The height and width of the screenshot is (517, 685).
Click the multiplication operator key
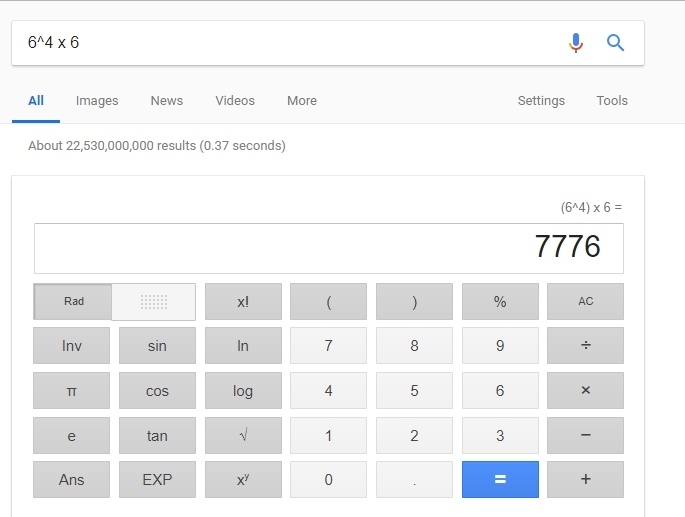coord(585,390)
